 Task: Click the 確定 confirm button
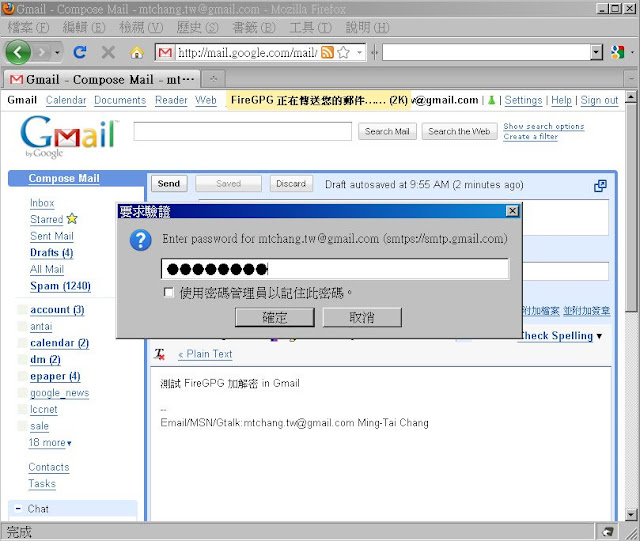click(275, 317)
